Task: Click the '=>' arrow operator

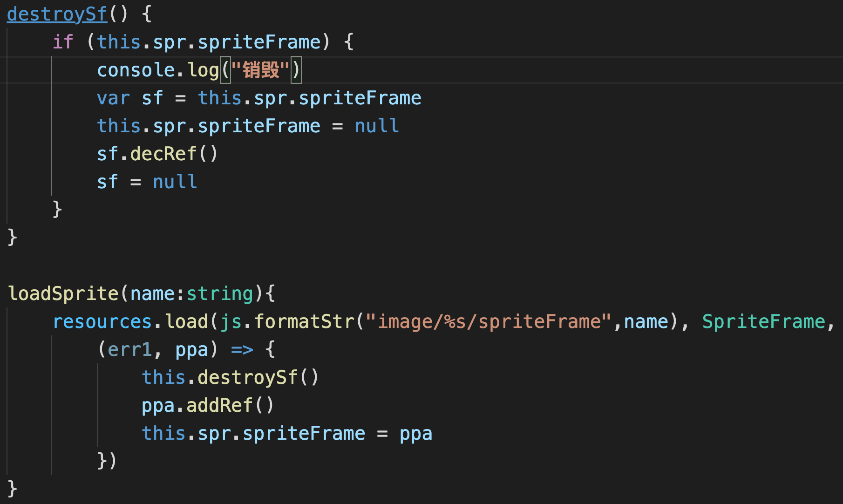Action: (x=242, y=349)
